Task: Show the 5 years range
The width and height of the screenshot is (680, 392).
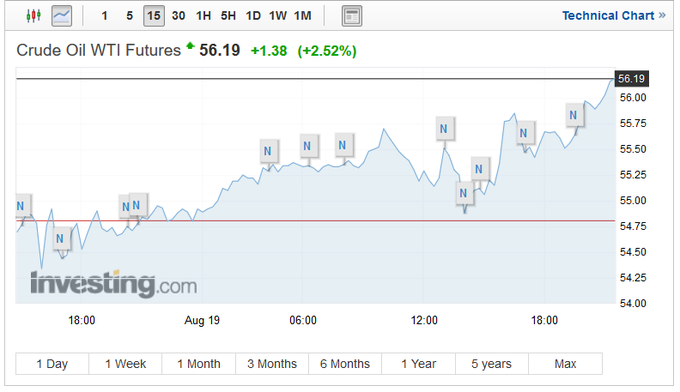Action: pos(492,364)
